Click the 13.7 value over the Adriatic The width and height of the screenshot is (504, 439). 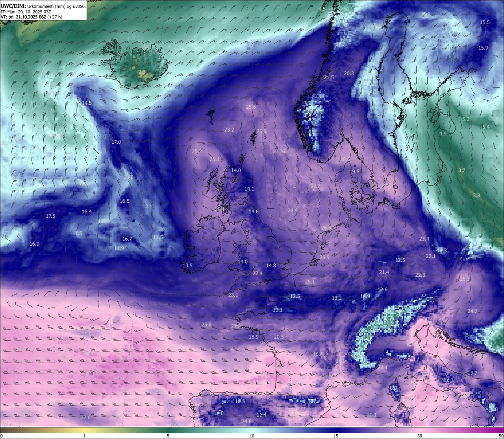(x=472, y=372)
